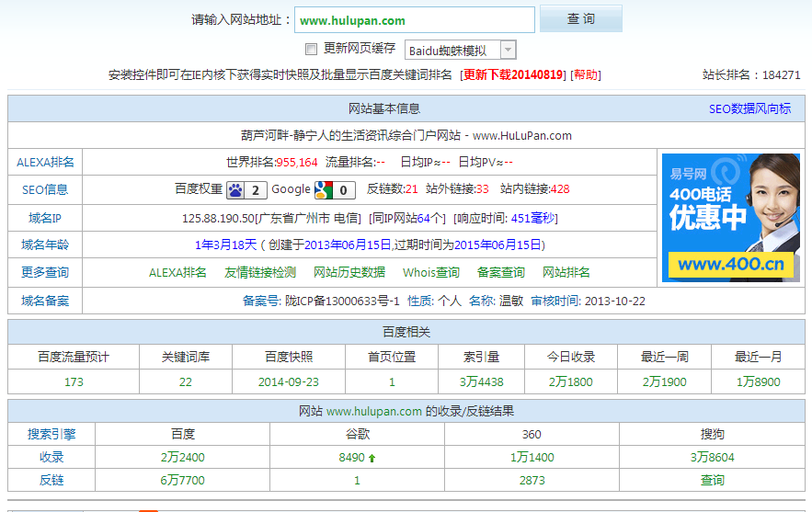The image size is (812, 512).
Task: Click 360 反链 value 2873
Action: click(x=532, y=480)
